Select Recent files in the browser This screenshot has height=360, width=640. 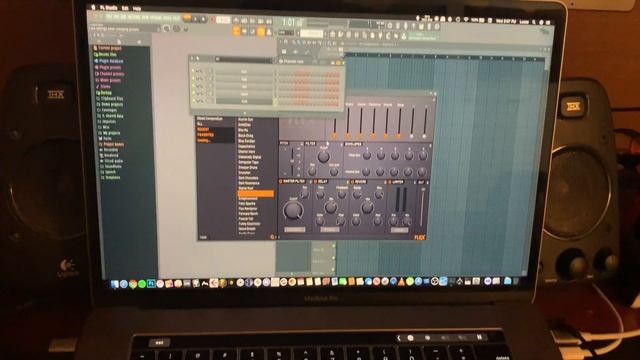[106, 55]
